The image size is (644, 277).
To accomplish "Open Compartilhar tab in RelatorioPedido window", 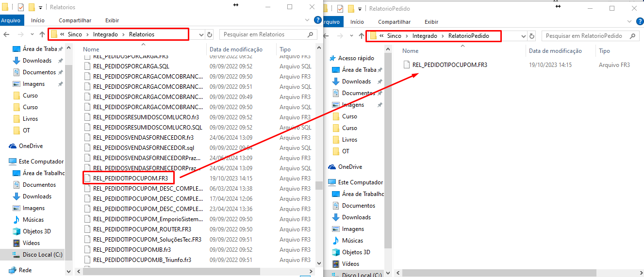I will 395,22.
